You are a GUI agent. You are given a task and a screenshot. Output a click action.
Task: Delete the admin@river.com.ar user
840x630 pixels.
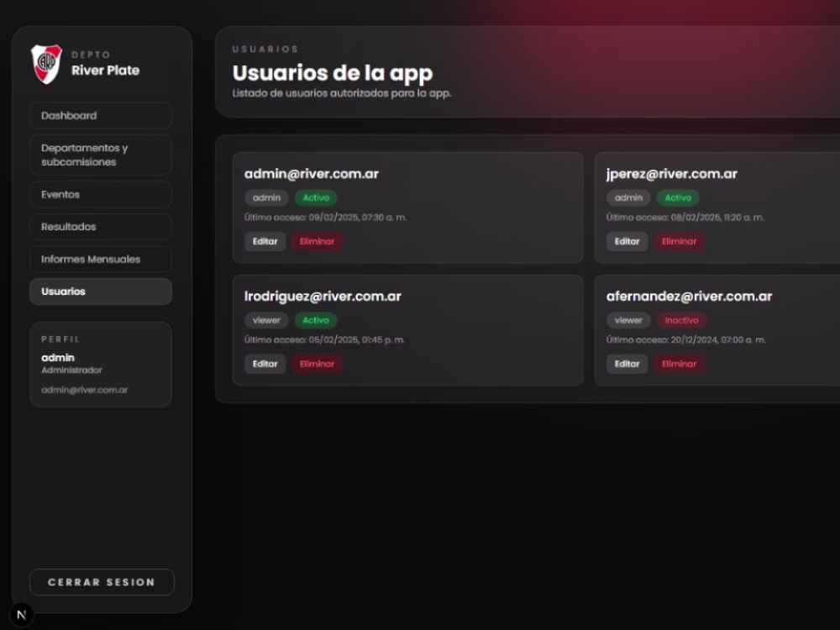pyautogui.click(x=318, y=242)
